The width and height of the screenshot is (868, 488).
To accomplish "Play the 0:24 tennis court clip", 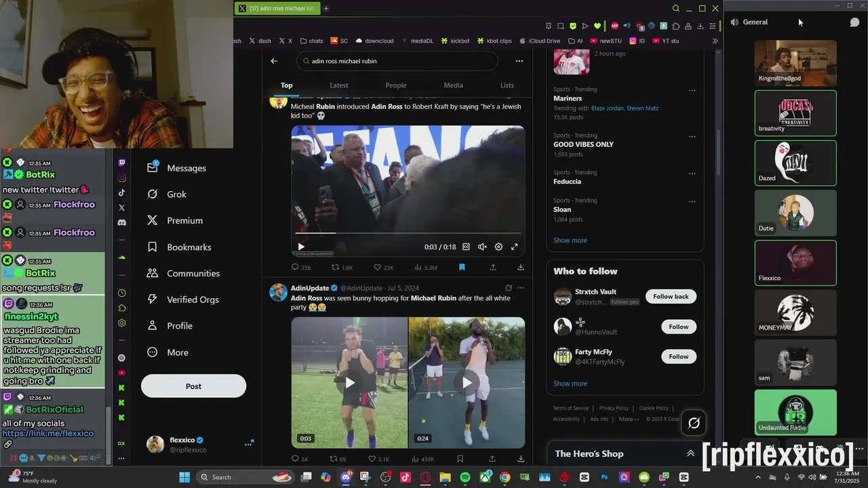I will pos(467,382).
